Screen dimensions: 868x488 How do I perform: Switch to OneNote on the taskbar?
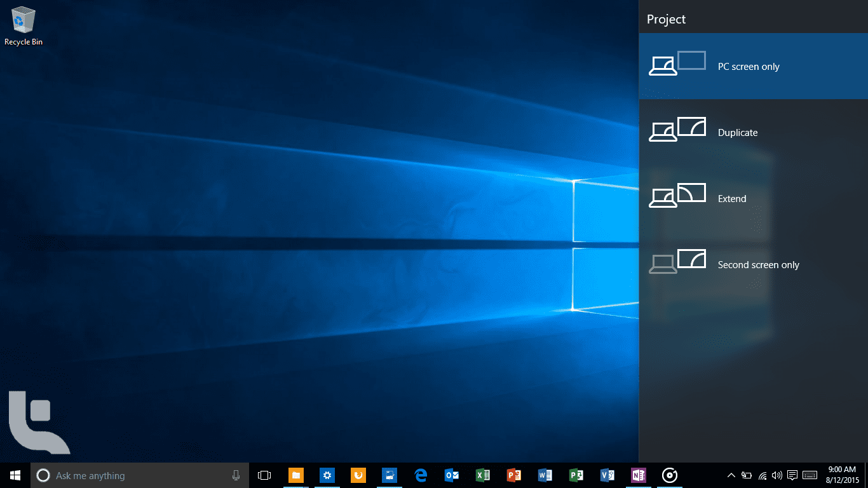click(x=639, y=475)
